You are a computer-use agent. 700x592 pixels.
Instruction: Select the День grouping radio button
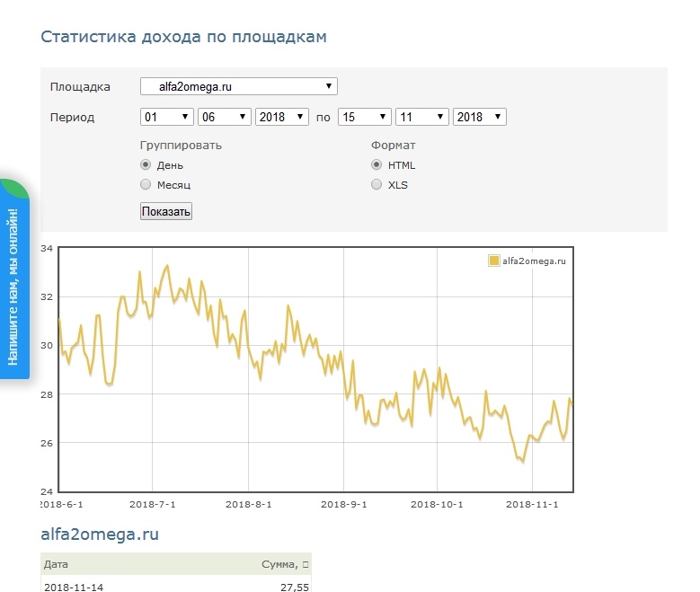pos(146,164)
